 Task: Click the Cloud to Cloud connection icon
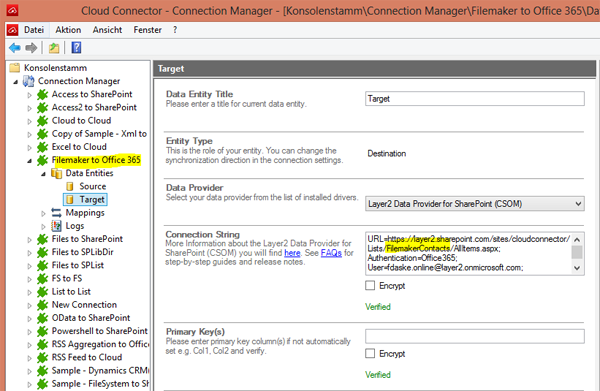click(42, 121)
